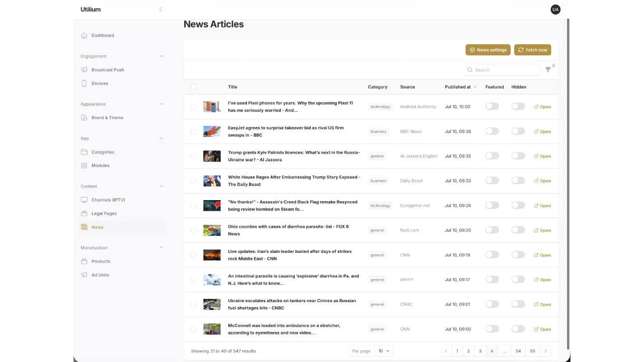Jump to pagination page 54
The width and height of the screenshot is (644, 362).
518,351
